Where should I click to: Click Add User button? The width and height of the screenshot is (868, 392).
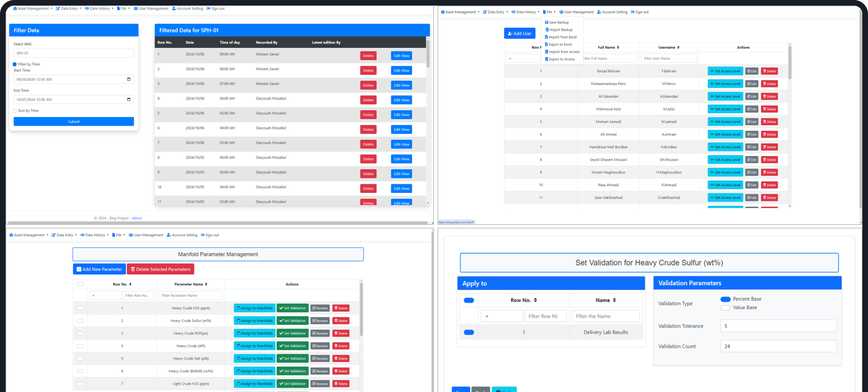(x=519, y=33)
